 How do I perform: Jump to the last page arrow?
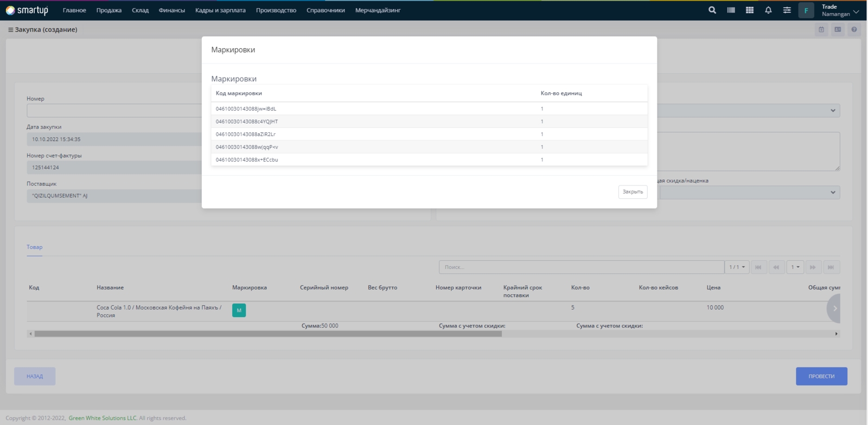click(x=831, y=267)
